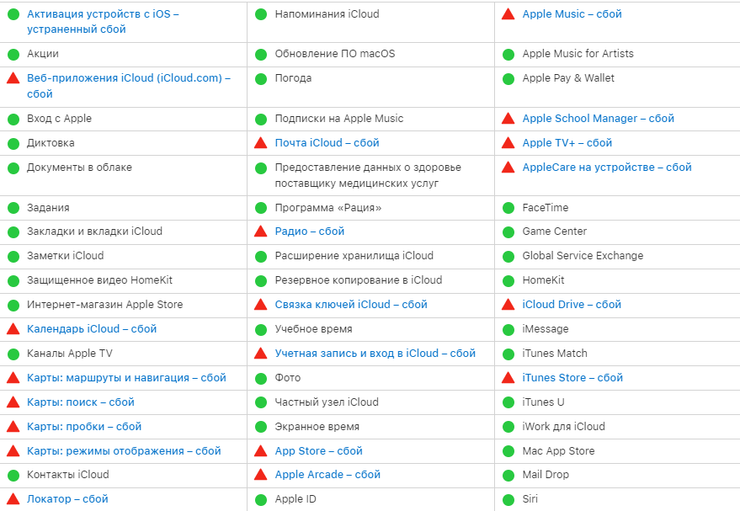Open the Apple Arcade – сбой link

[x=327, y=475]
